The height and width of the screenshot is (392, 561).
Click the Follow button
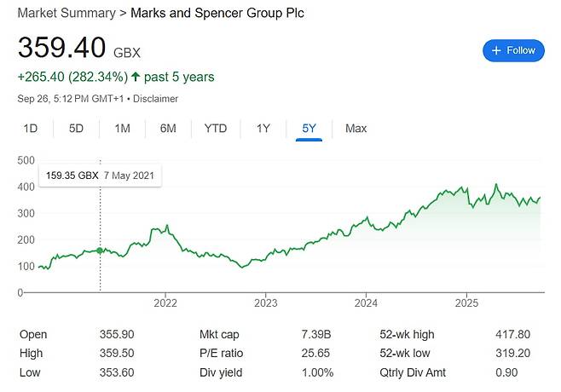513,50
